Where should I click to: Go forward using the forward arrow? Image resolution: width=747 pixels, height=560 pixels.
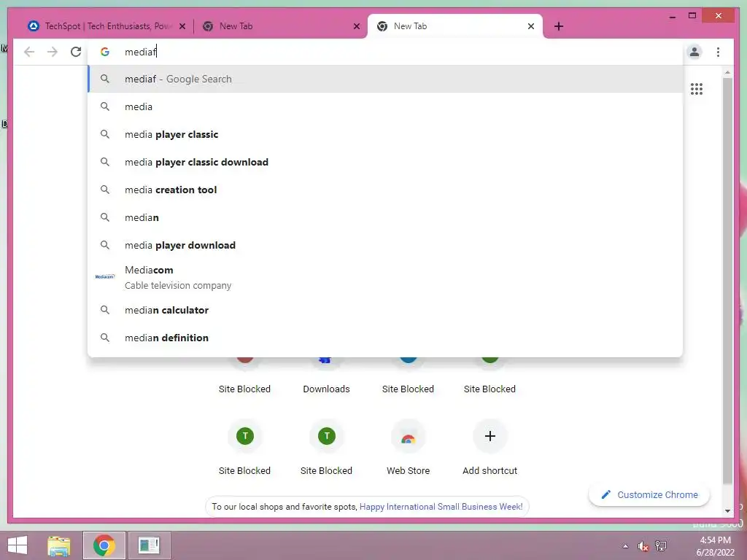(53, 52)
